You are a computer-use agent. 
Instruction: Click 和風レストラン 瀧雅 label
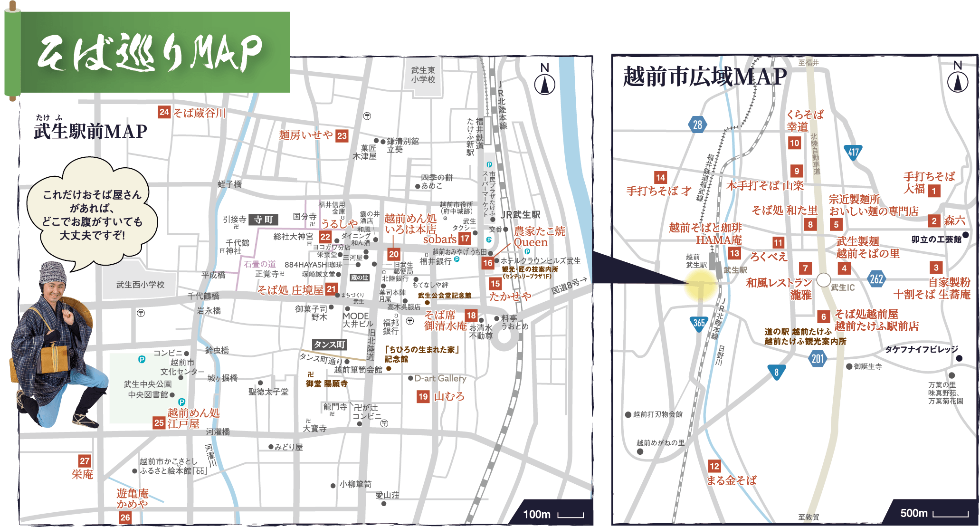(779, 289)
